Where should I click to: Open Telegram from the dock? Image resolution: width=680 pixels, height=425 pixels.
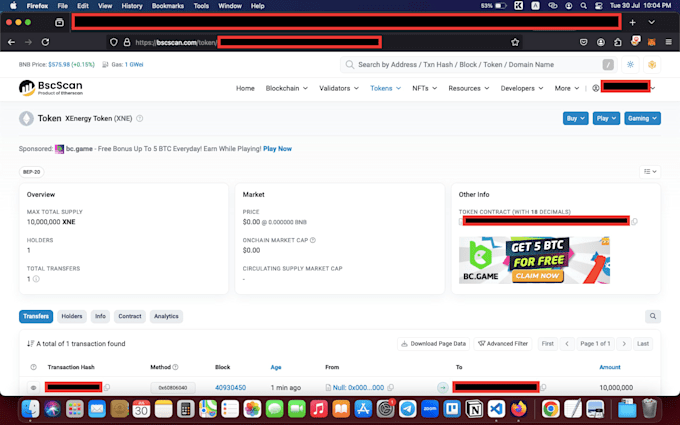[407, 409]
